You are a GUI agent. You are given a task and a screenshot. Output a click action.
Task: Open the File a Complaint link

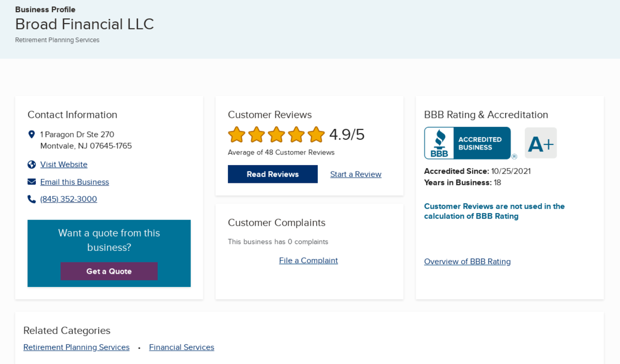308,261
